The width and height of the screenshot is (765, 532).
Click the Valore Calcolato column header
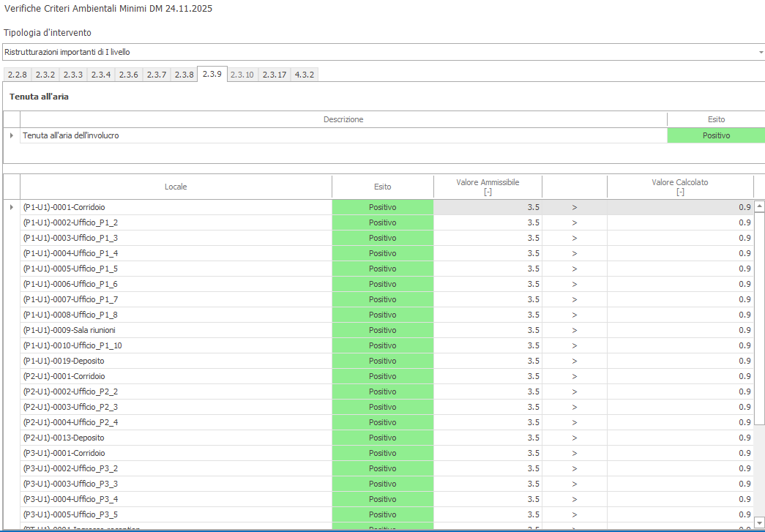tap(679, 187)
